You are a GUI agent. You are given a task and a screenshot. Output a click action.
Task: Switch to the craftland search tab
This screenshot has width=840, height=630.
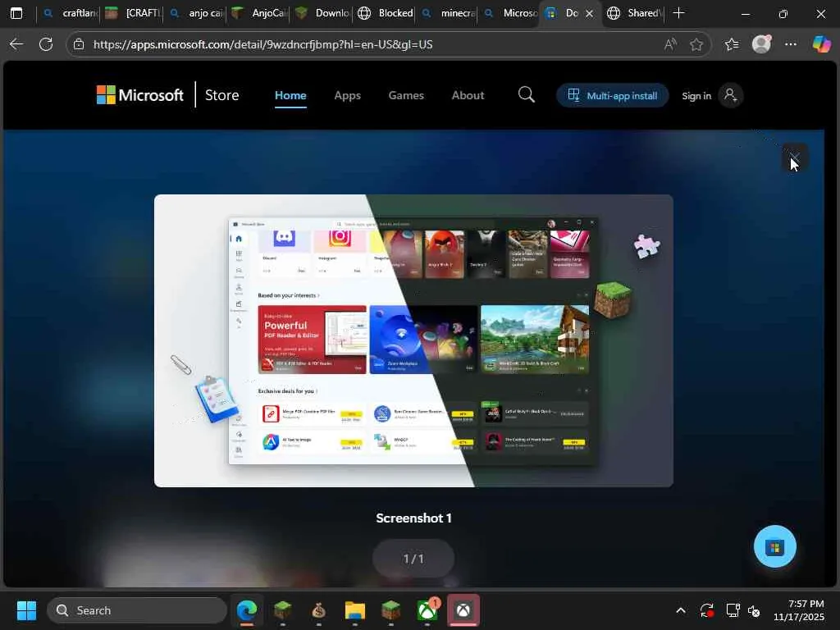point(69,13)
